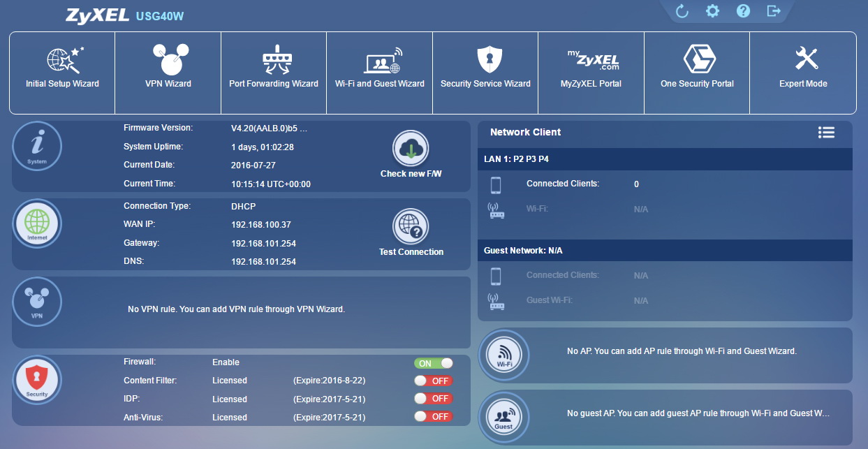Turn on the IDP service
The width and height of the screenshot is (868, 449).
coord(433,398)
